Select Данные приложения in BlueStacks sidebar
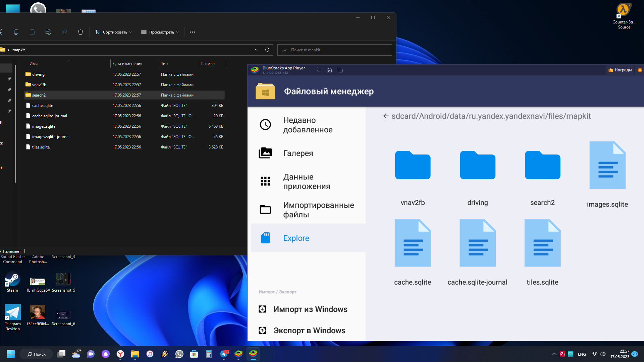644x362 pixels. coord(307,181)
